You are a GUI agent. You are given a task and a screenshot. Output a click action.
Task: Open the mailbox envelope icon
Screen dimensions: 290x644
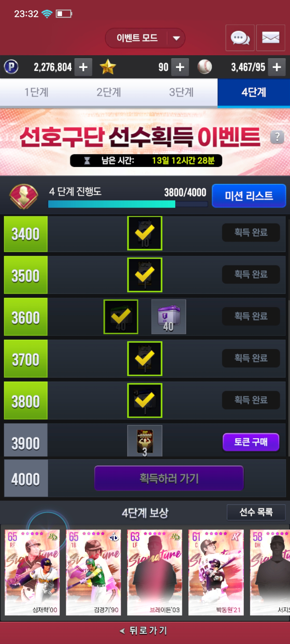tap(270, 38)
